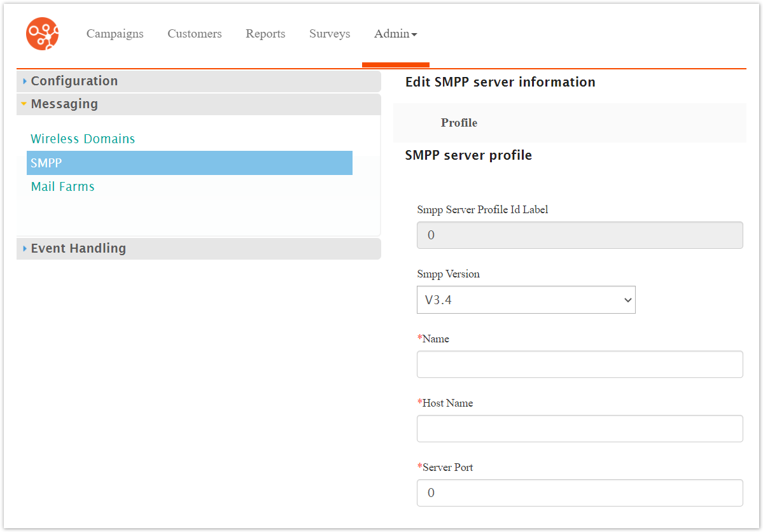
Task: Open the Reports section
Action: click(x=265, y=34)
